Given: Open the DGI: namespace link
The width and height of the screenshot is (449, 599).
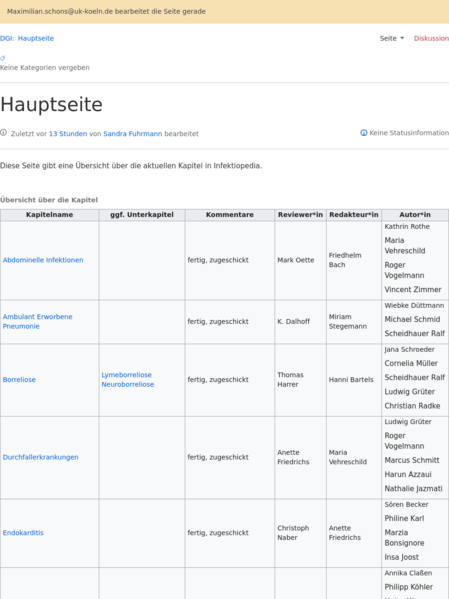Looking at the screenshot, I should [7, 38].
